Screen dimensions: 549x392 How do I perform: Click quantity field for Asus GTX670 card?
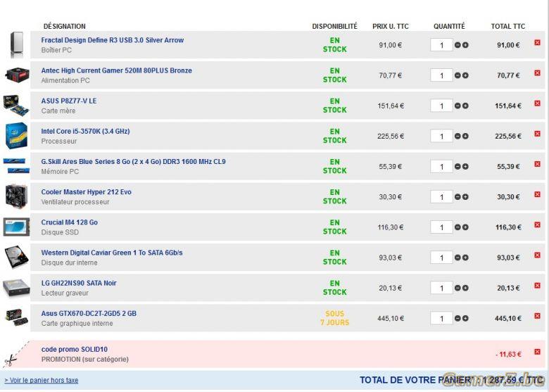coord(441,319)
